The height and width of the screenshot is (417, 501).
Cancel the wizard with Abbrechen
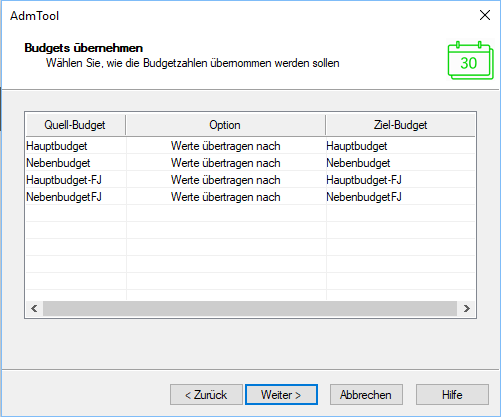point(366,395)
